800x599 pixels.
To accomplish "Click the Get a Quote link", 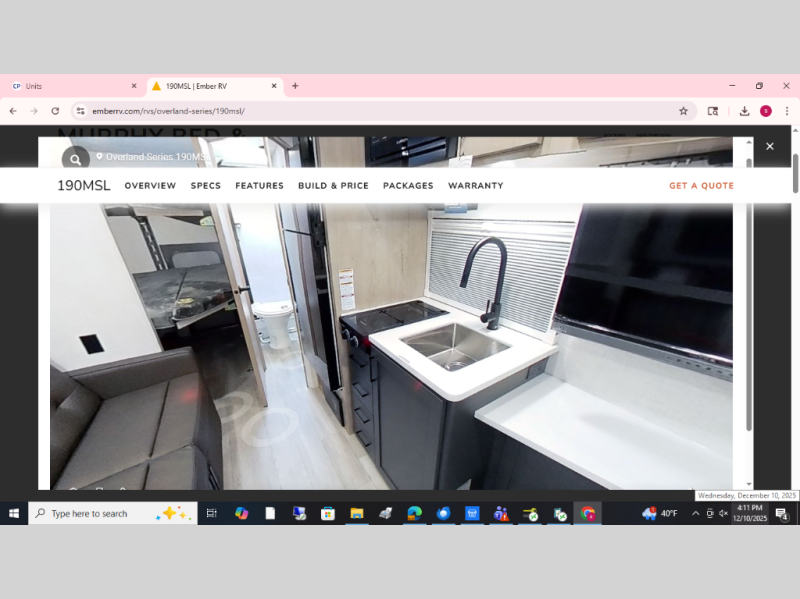I will point(701,186).
